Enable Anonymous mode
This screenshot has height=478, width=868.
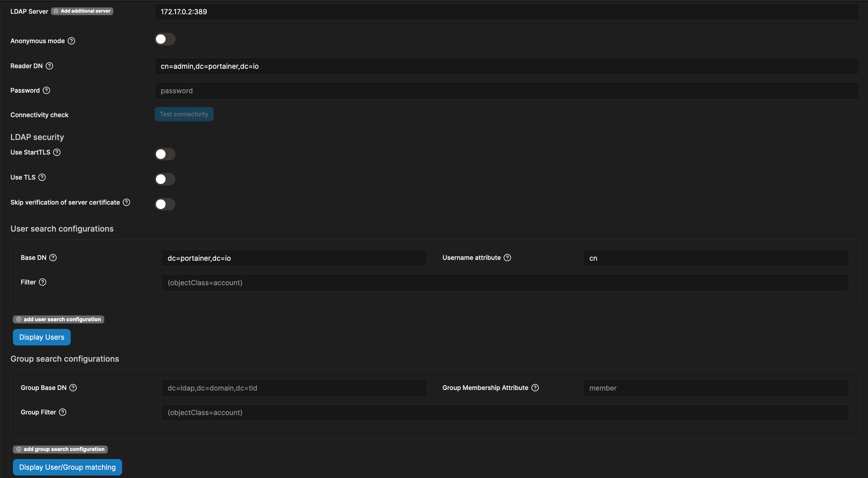point(165,39)
